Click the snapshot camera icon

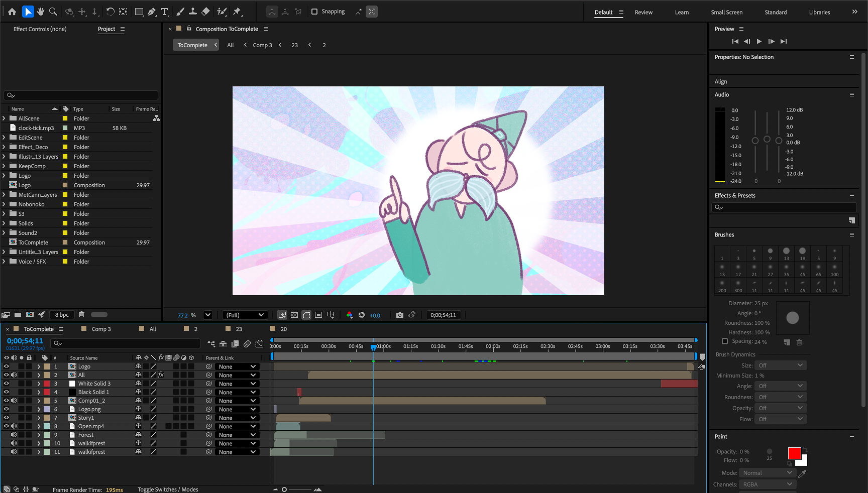pyautogui.click(x=399, y=315)
